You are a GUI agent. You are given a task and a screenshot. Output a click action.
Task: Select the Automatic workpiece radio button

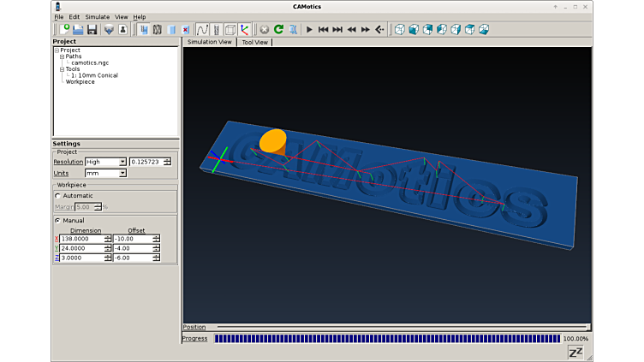[57, 196]
